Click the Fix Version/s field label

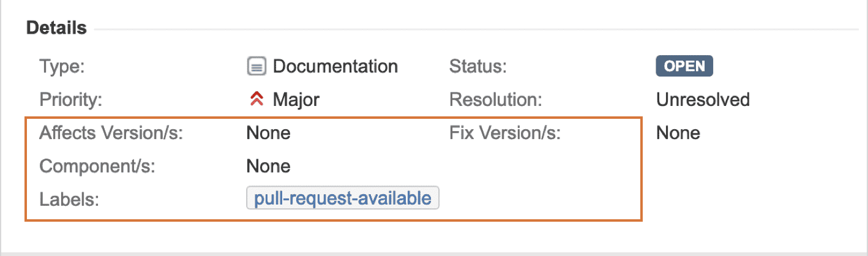click(x=505, y=133)
